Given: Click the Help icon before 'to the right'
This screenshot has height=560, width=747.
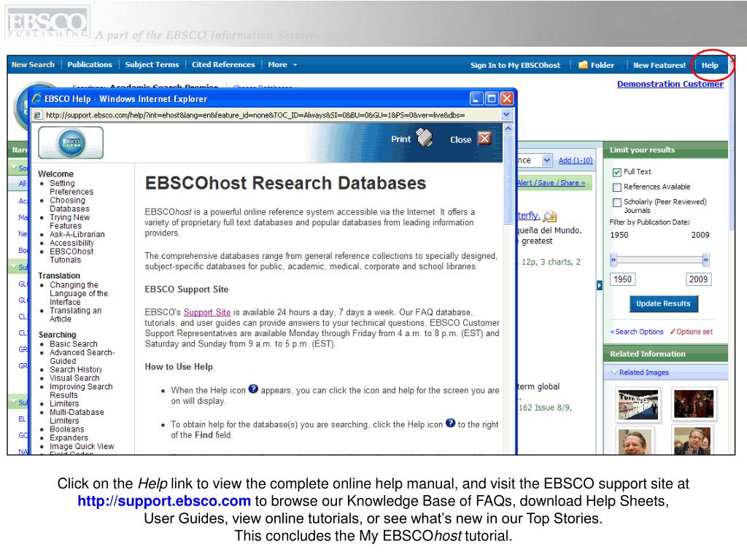Looking at the screenshot, I should (450, 423).
